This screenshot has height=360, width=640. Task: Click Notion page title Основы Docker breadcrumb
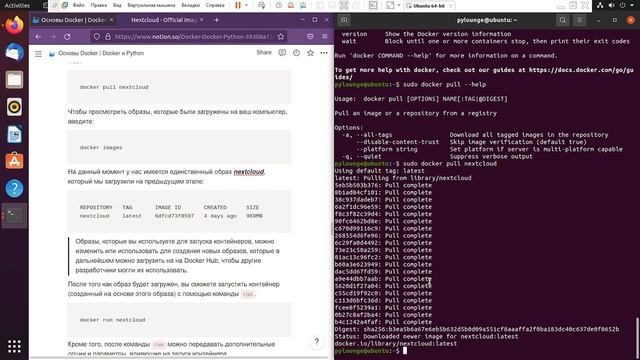pyautogui.click(x=101, y=53)
